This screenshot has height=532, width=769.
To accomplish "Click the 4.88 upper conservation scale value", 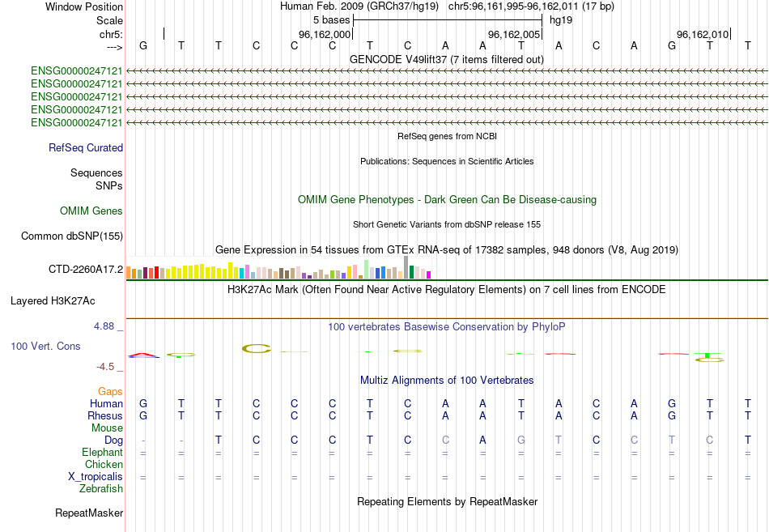I will coord(104,326).
